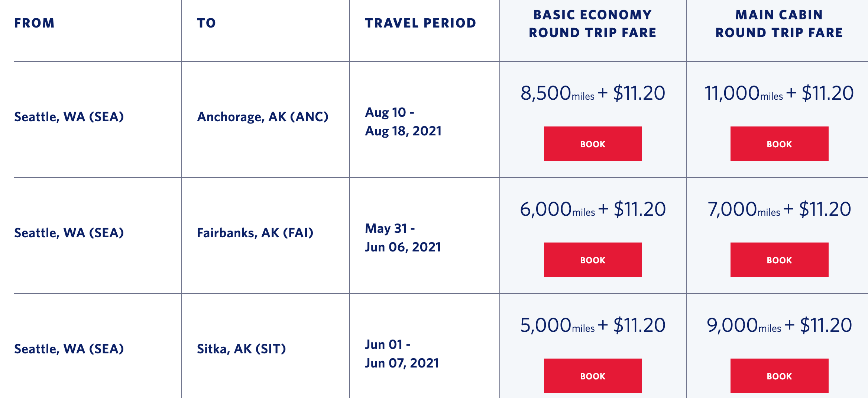Click the 7,000 miles + $11.20 fare

click(x=779, y=209)
